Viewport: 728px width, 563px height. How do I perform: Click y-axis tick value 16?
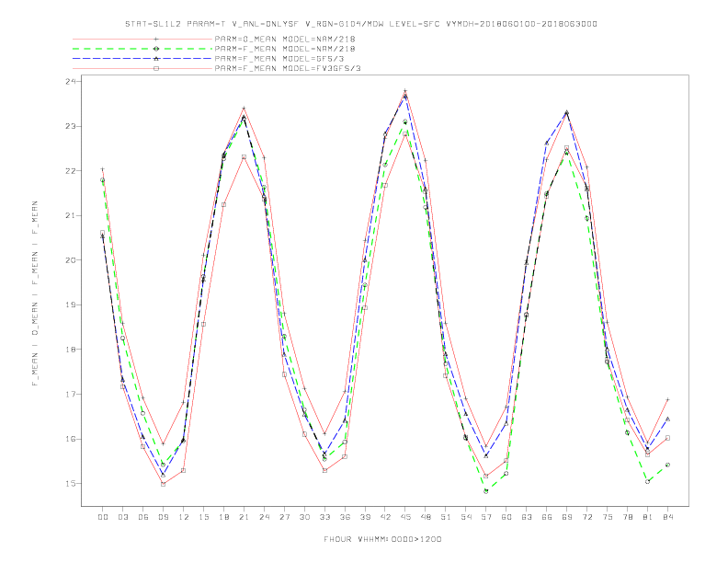[71, 439]
